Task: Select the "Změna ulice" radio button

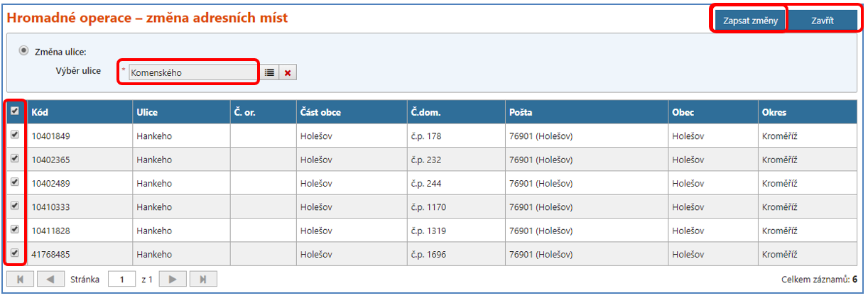Action: click(24, 51)
